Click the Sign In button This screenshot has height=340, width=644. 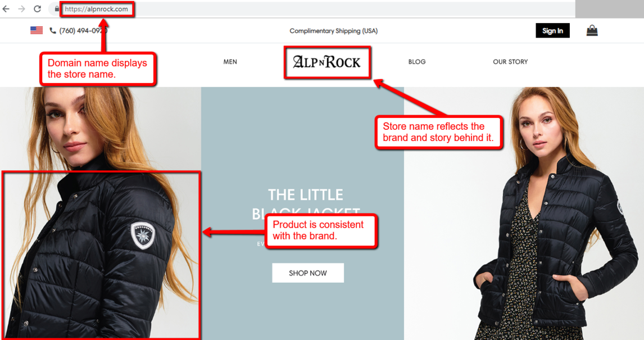(x=552, y=30)
